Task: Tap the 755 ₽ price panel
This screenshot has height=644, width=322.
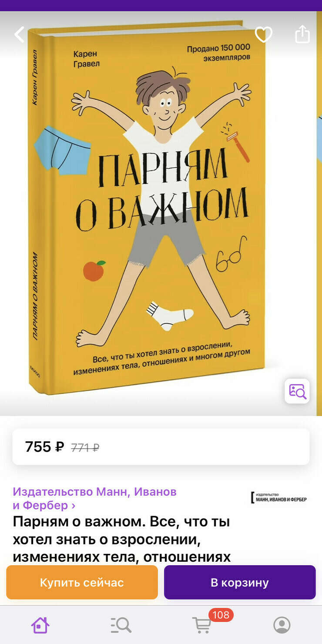Action: (161, 447)
